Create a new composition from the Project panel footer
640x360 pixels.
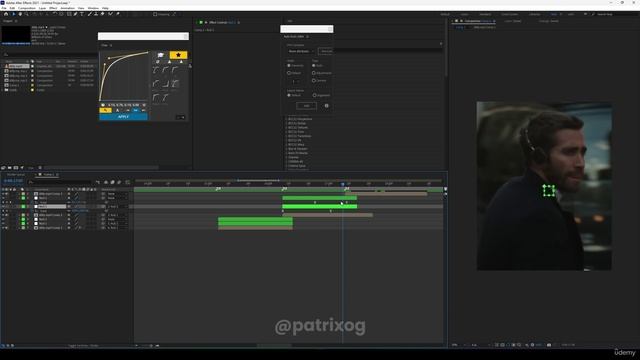point(16,168)
